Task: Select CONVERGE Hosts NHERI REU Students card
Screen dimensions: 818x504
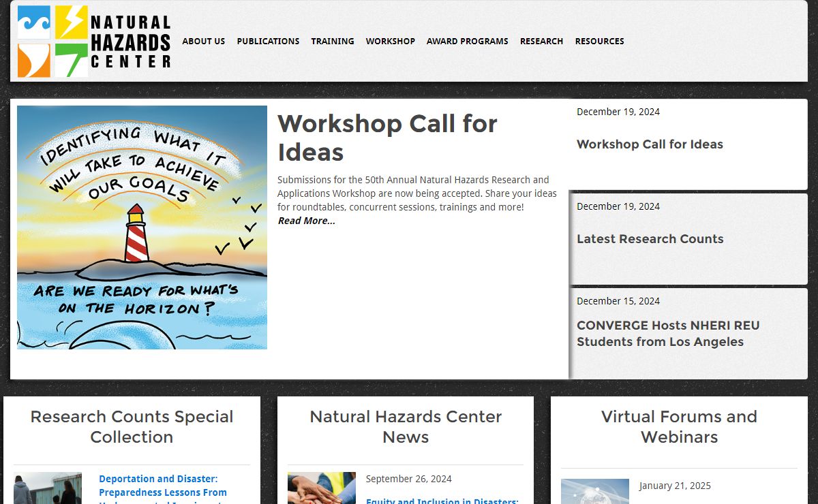Action: click(688, 334)
